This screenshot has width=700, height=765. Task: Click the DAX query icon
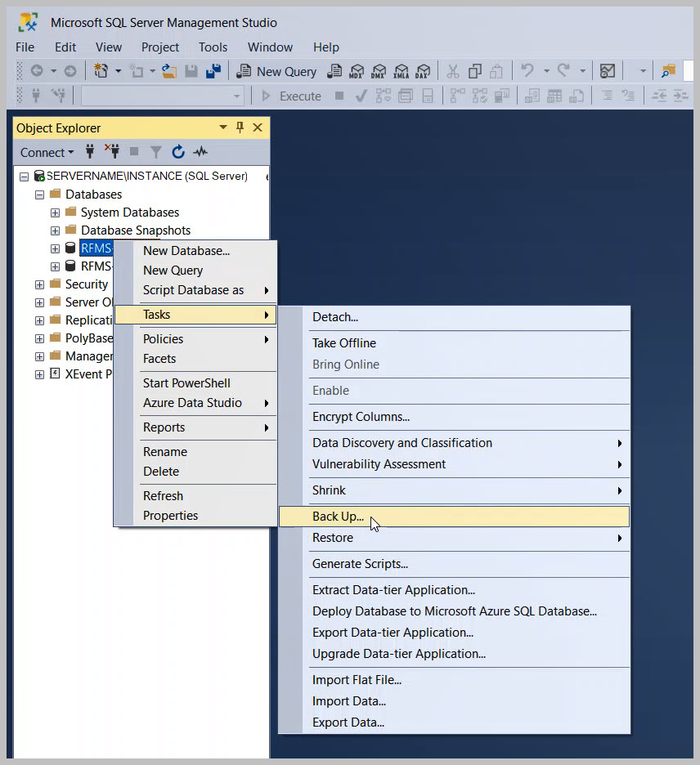click(x=423, y=72)
